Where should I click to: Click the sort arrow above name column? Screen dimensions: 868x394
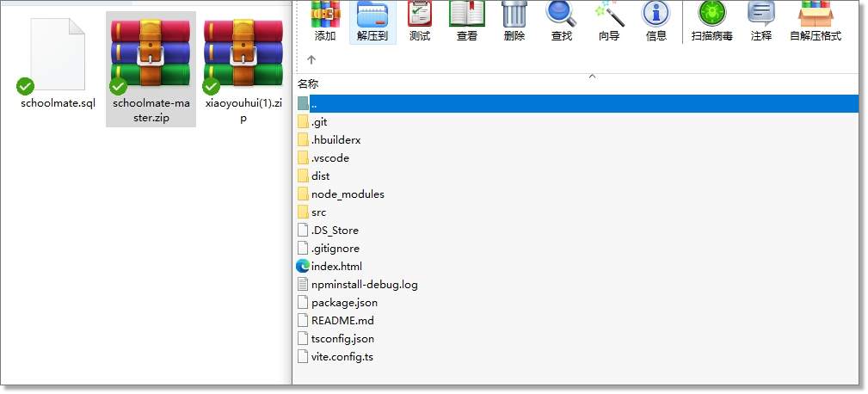592,77
